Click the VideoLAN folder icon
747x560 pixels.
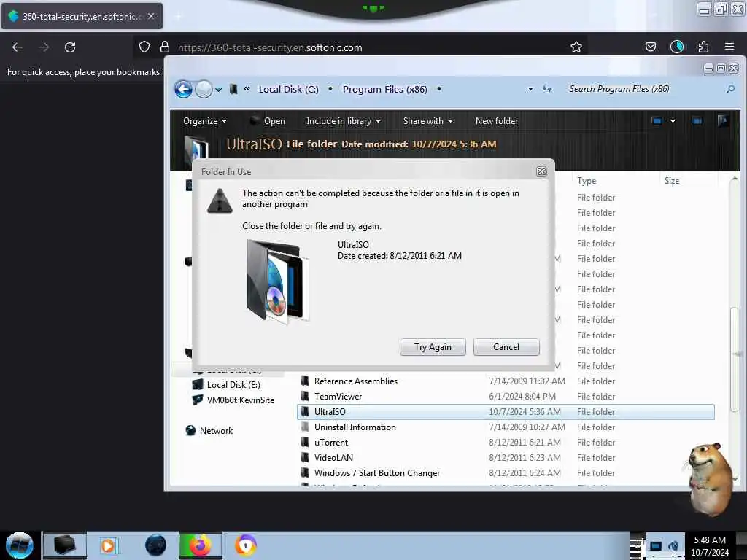[305, 458]
